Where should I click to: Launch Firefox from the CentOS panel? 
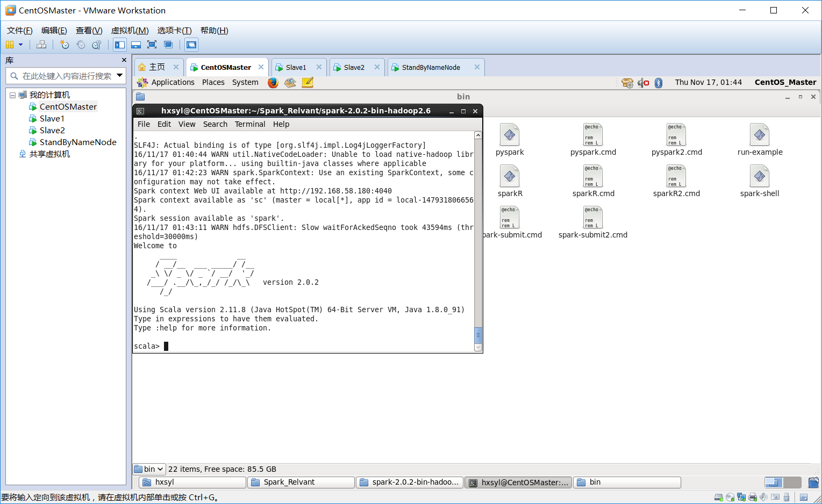(273, 82)
